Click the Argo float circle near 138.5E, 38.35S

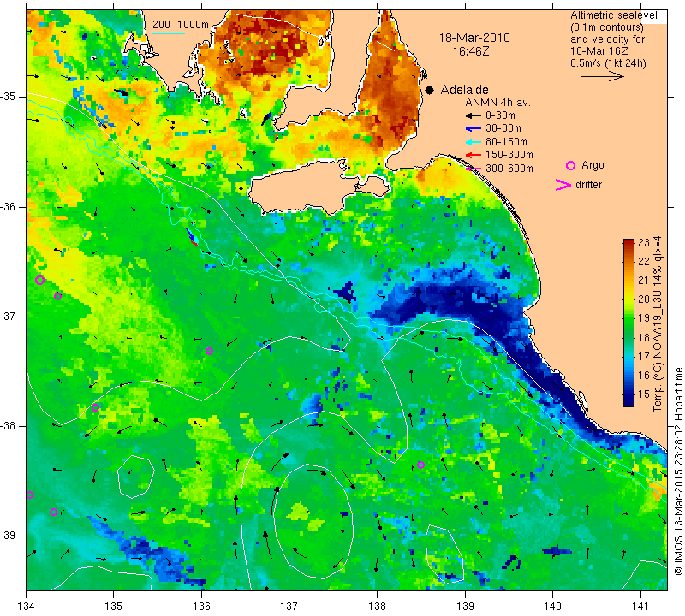click(x=420, y=465)
